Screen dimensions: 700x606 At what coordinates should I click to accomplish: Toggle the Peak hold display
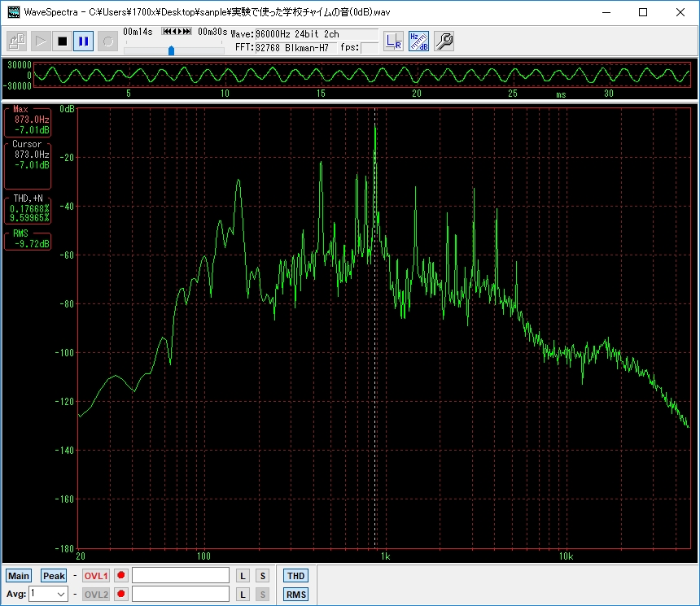(54, 576)
